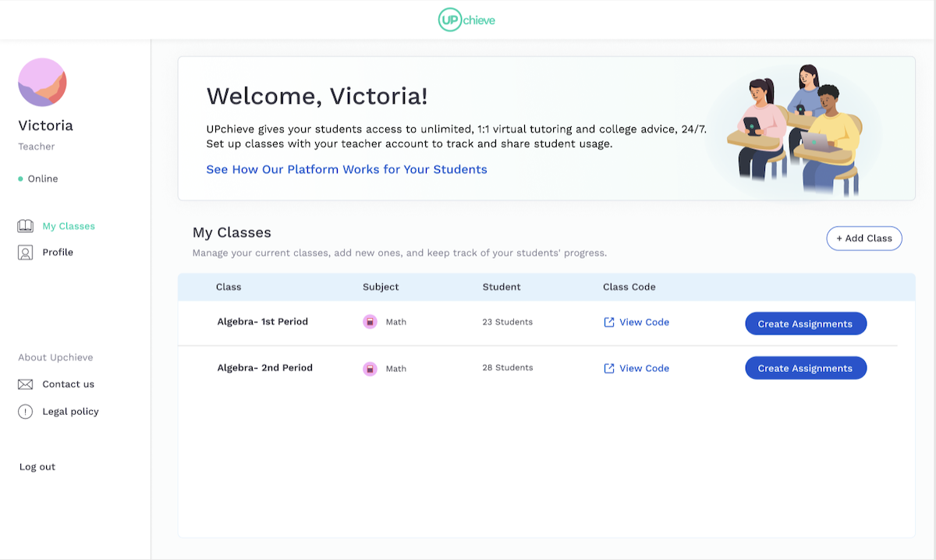Screen dimensions: 936x560
Task: Create Assignments for Algebra 1st Period
Action: pos(805,324)
